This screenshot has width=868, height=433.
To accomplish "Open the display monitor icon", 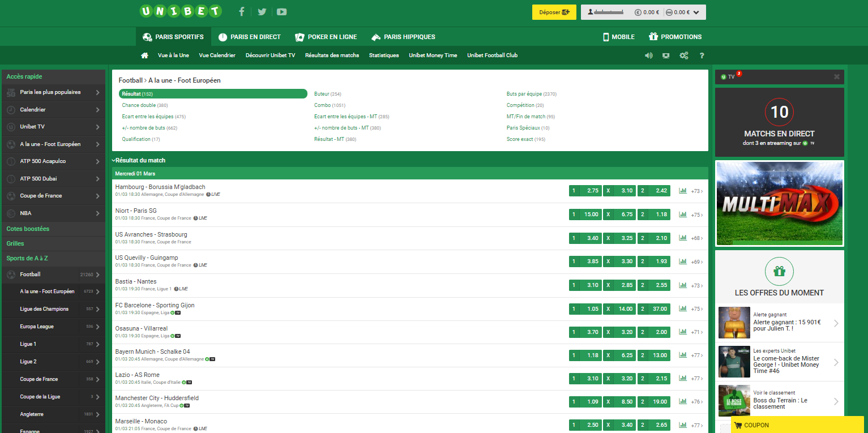I will pos(666,55).
